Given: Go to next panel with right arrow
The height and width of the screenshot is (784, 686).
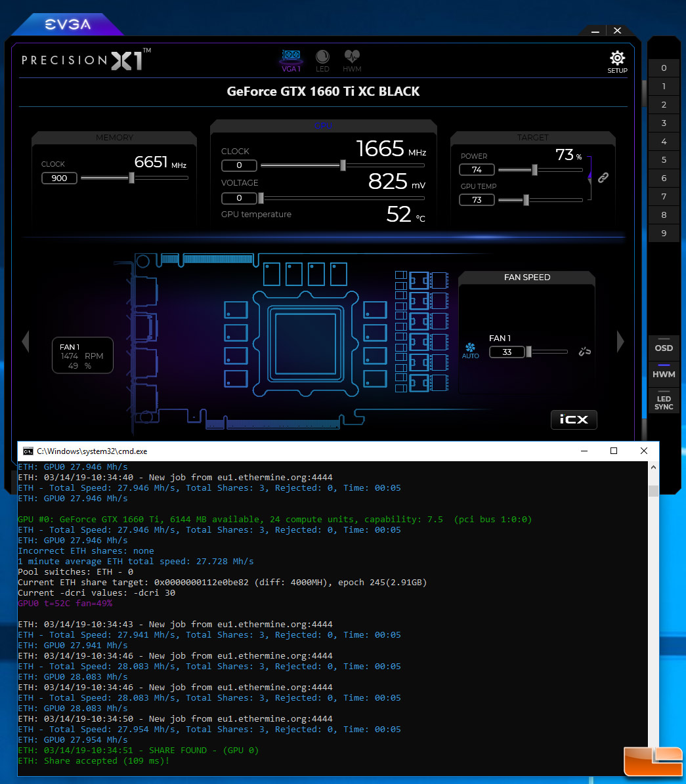Looking at the screenshot, I should (620, 342).
